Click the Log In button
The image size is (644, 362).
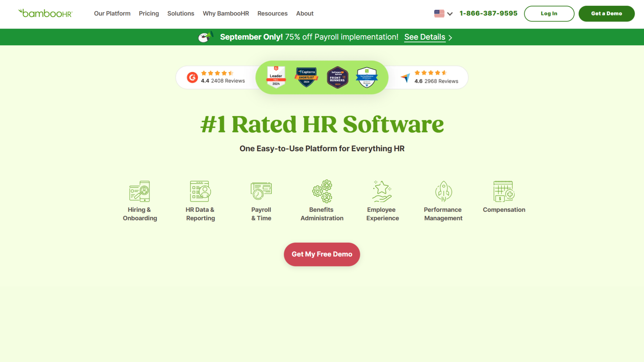[549, 13]
